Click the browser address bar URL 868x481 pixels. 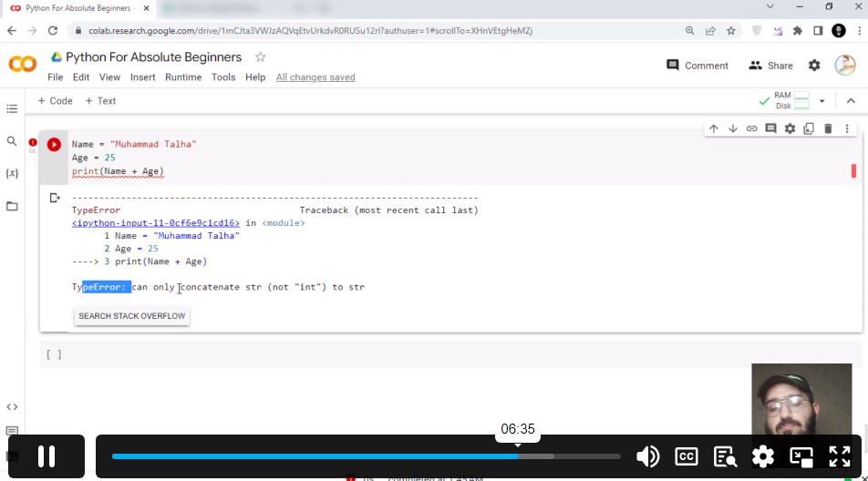pyautogui.click(x=310, y=31)
